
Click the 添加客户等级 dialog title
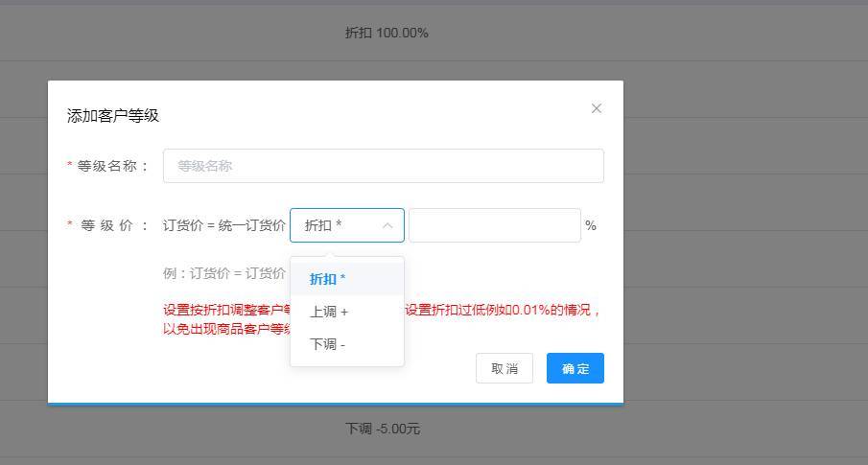(x=113, y=115)
